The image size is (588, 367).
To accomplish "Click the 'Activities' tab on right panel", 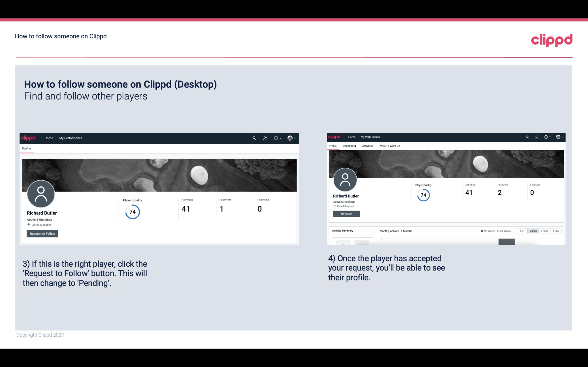I will coord(367,146).
